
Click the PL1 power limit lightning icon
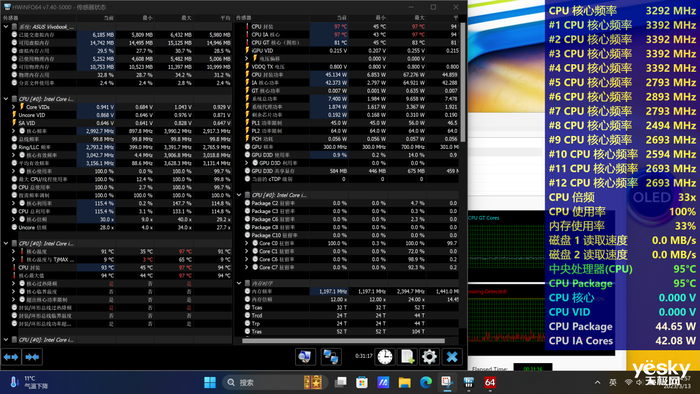coord(247,123)
